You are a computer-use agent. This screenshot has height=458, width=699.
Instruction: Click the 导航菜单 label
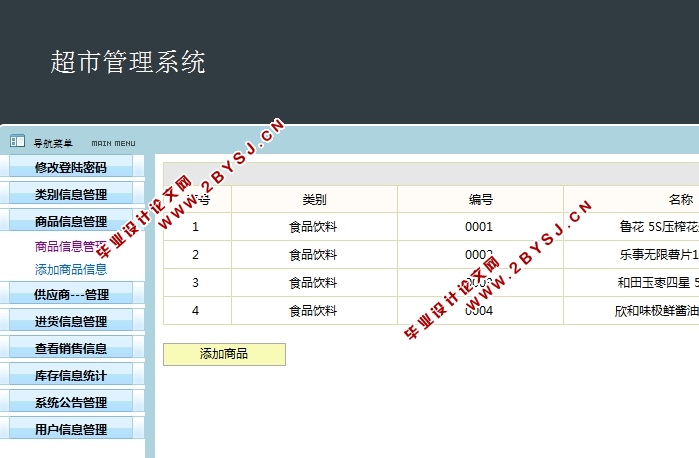click(x=53, y=143)
